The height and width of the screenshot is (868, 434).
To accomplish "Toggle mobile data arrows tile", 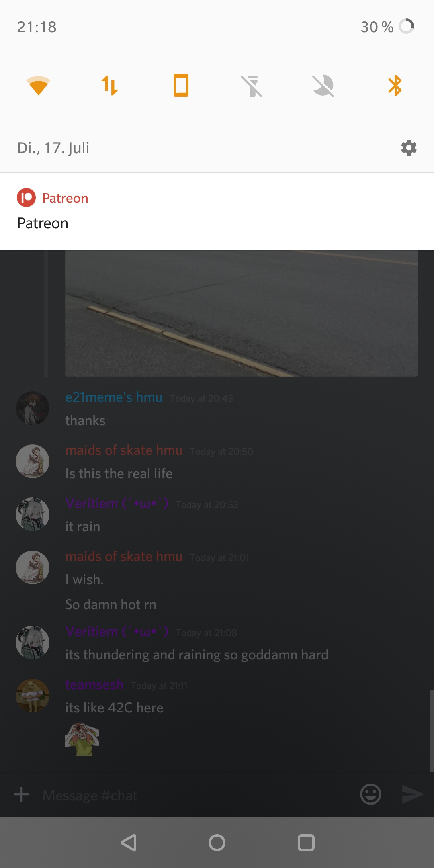I will 110,86.
